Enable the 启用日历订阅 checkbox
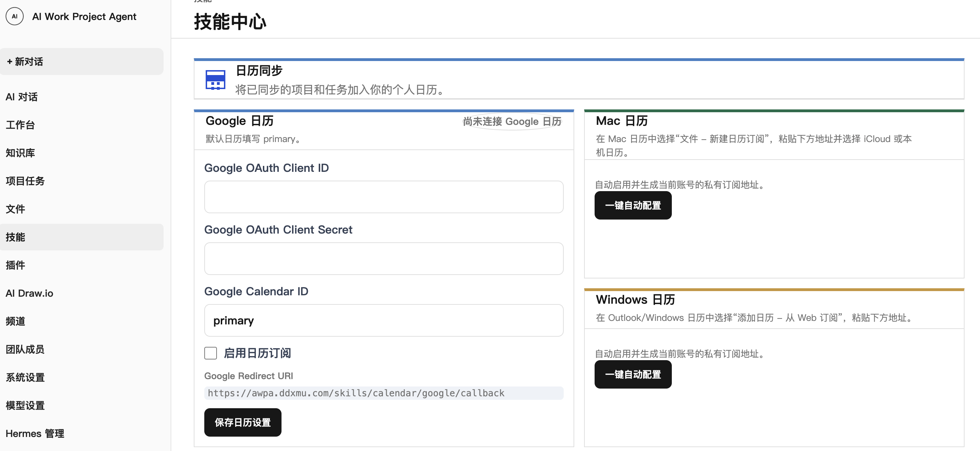Viewport: 980px width, 451px height. click(x=211, y=354)
